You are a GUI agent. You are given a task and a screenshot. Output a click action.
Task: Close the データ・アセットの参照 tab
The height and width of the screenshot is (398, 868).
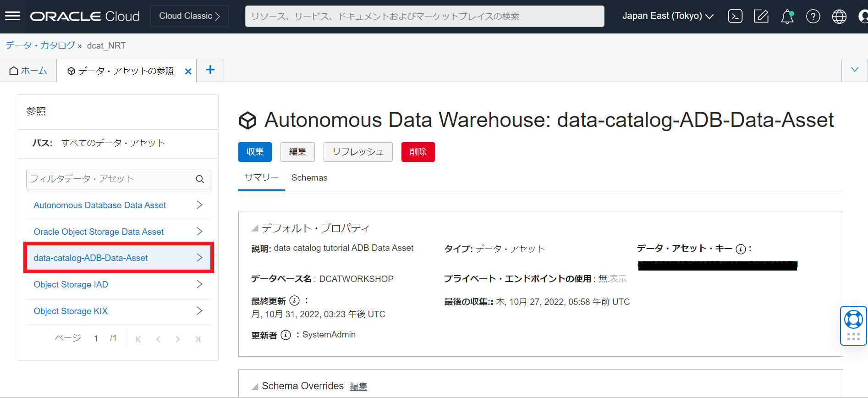click(x=188, y=72)
